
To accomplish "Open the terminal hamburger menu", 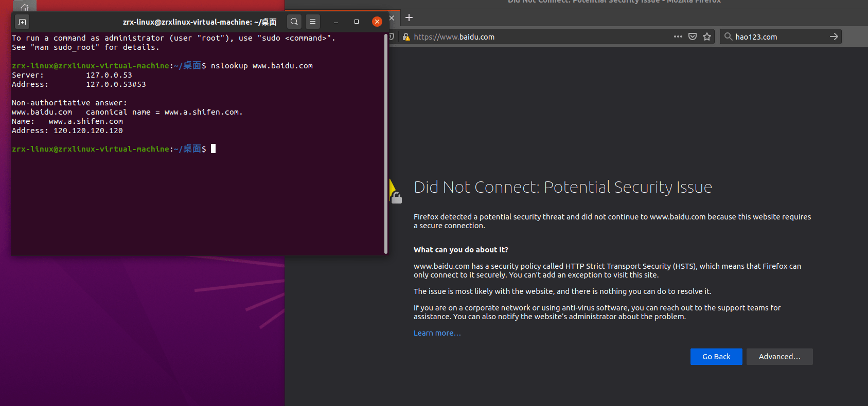I will click(313, 22).
